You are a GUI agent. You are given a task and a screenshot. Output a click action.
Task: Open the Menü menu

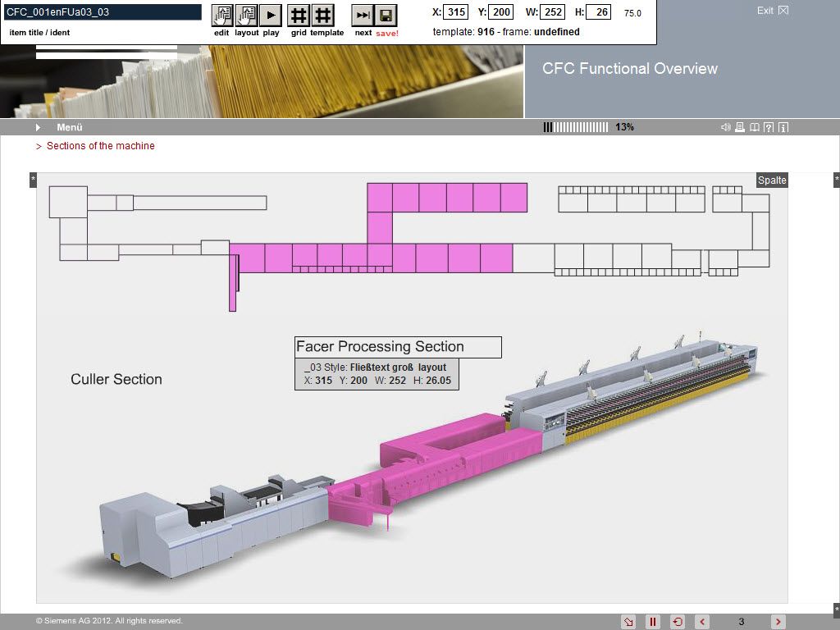(70, 127)
